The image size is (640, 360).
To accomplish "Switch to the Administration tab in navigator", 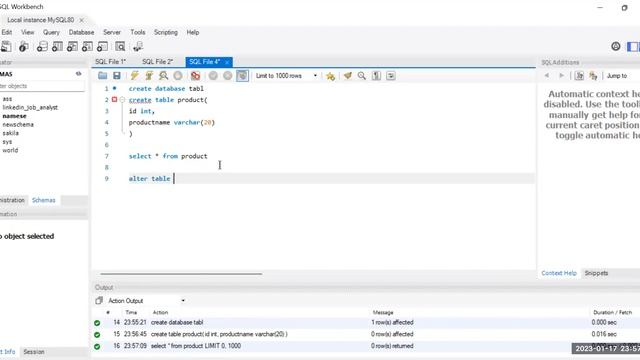I will 12,200.
